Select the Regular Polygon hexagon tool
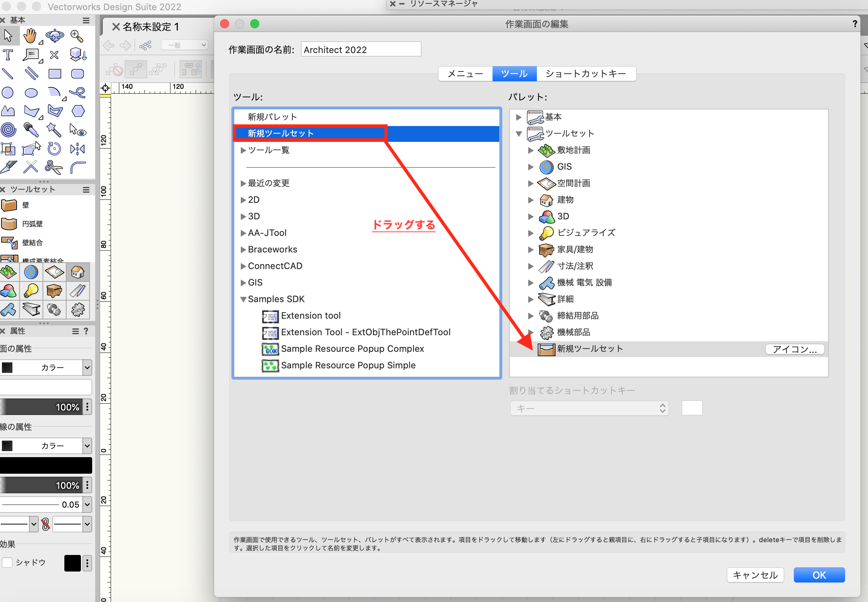The height and width of the screenshot is (602, 868). coord(78,111)
